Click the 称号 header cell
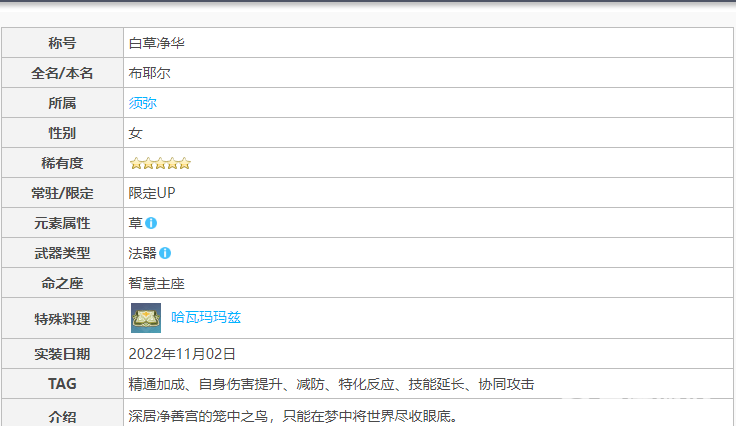 (62, 43)
